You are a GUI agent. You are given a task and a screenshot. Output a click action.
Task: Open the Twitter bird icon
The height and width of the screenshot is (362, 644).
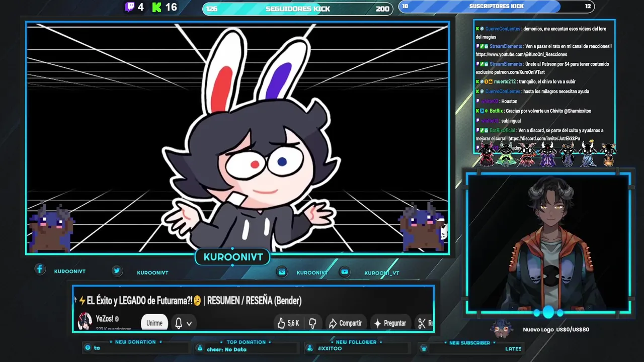pos(117,270)
